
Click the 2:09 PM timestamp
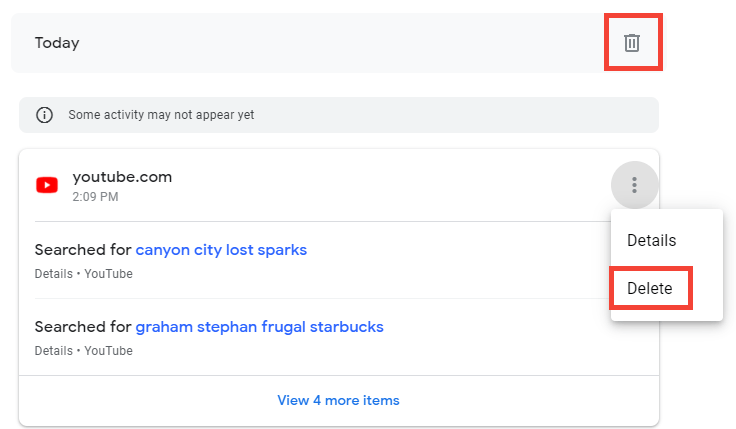(x=95, y=197)
